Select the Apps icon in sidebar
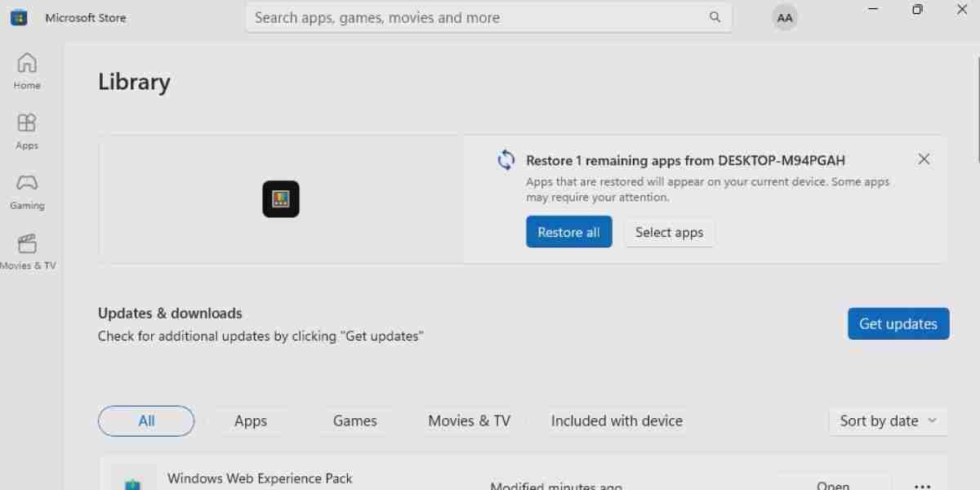 click(27, 131)
